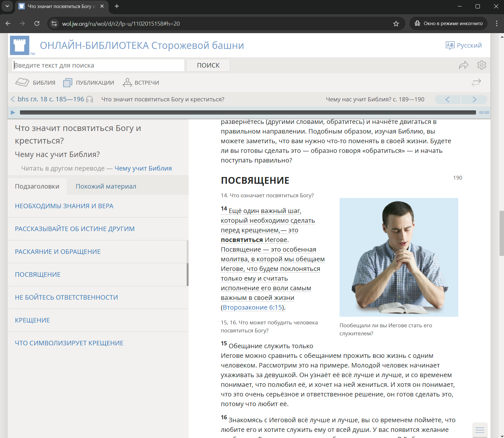Screen dimensions: 504x438
Task: Open the БИБЛИЯ menu
Action: (35, 83)
